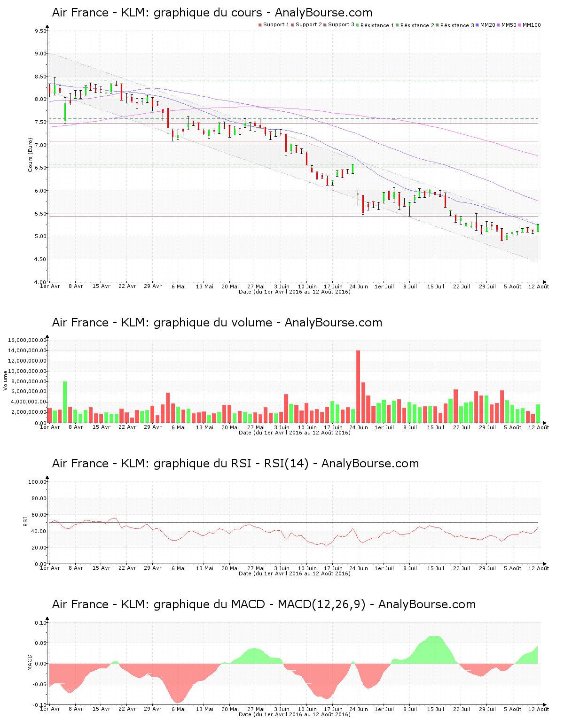Click the purple MM50 legend swatch

pyautogui.click(x=499, y=25)
